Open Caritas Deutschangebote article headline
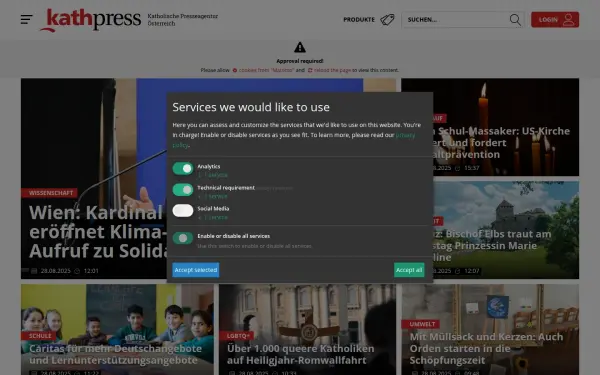 116,354
